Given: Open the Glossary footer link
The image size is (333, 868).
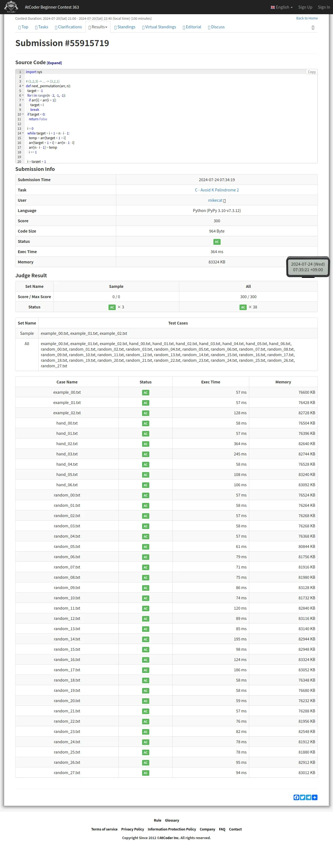Looking at the screenshot, I should [172, 820].
